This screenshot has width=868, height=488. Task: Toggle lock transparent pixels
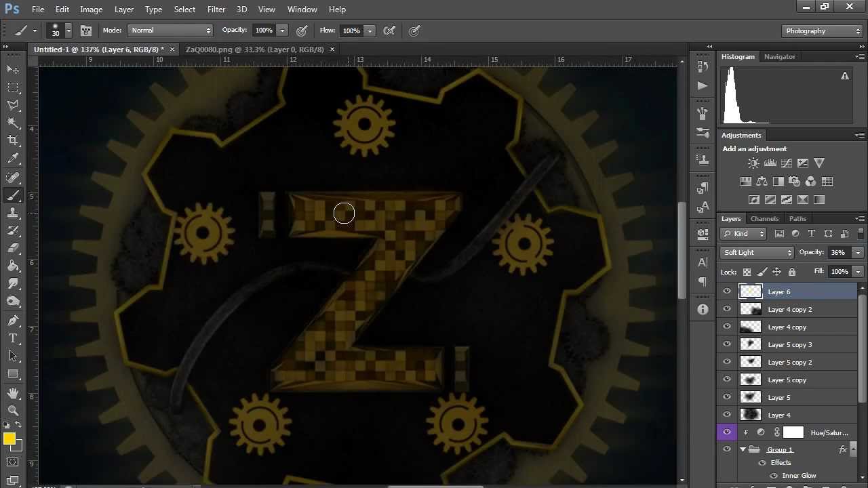747,272
